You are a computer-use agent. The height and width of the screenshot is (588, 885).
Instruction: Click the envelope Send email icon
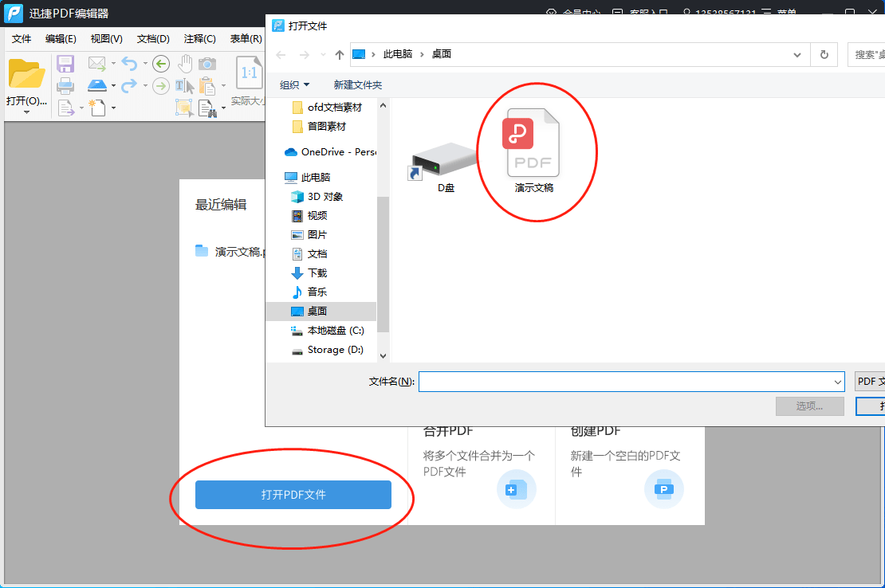tap(97, 64)
